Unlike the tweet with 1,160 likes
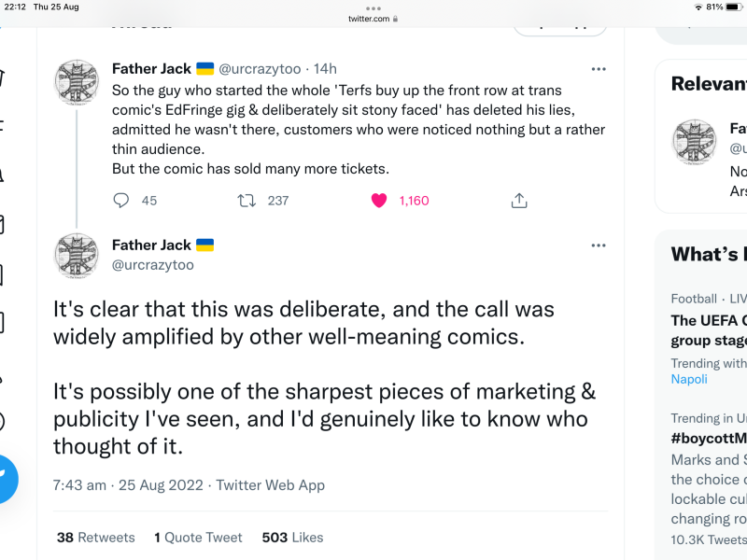The image size is (747, 560). 379,200
